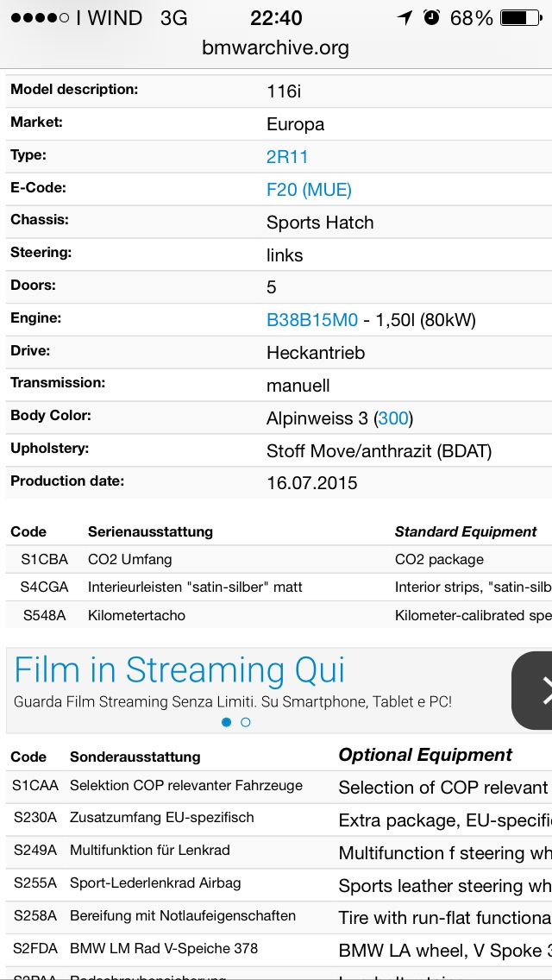Select the production date 16.07.2015
The image size is (552, 980).
(312, 483)
